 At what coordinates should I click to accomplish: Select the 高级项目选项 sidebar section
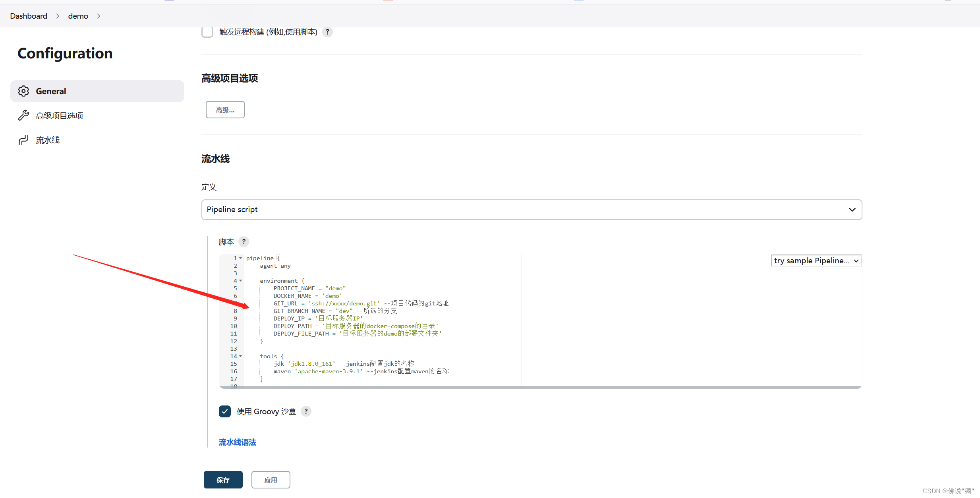point(60,116)
